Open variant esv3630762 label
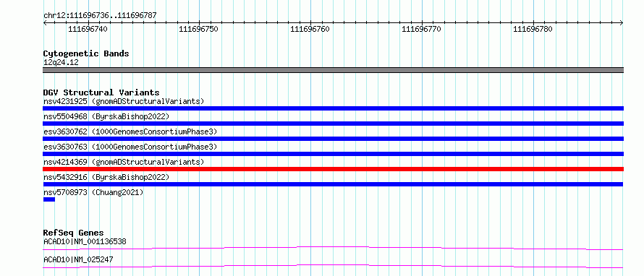Viewport: 644px width, 276px height. [130, 131]
